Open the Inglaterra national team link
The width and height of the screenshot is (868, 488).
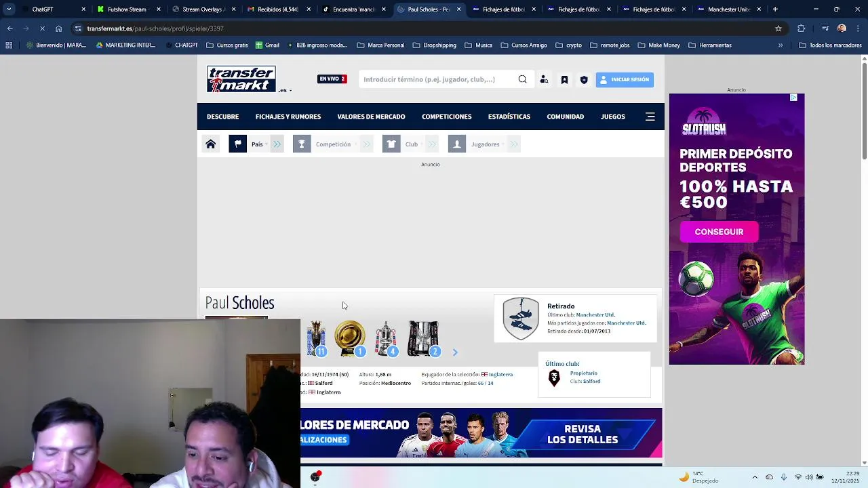coord(500,374)
